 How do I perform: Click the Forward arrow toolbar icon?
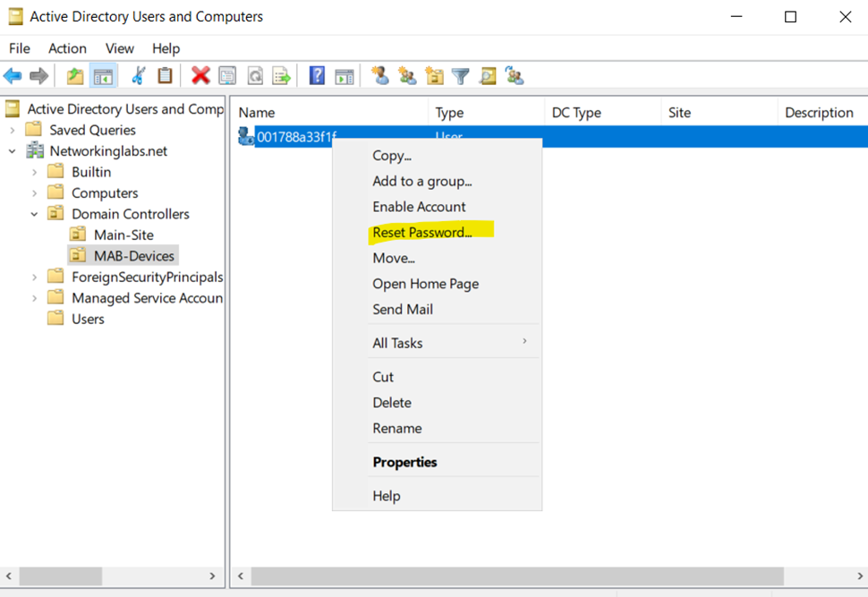(38, 76)
